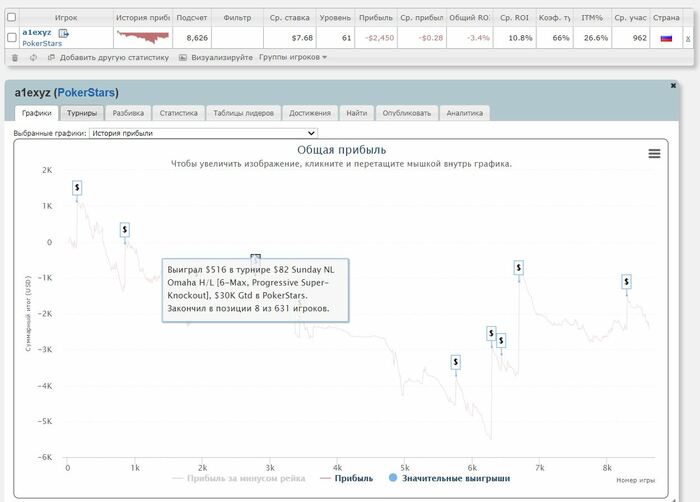
Task: Tick the checkbox for player a1exyz row
Action: pyautogui.click(x=12, y=38)
